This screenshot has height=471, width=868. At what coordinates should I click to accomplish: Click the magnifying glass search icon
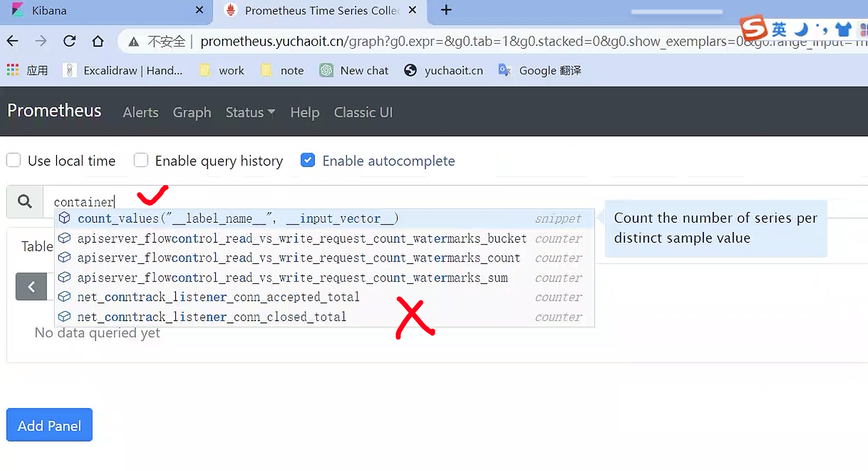(24, 201)
